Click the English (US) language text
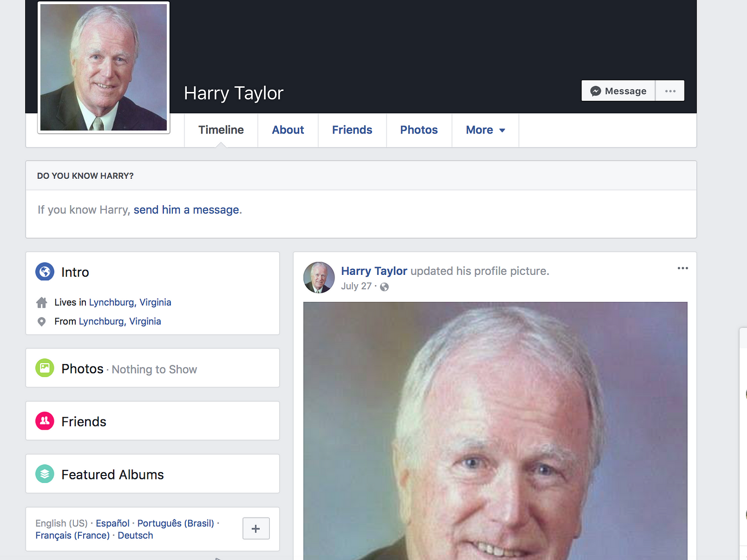This screenshot has width=747, height=560. 62,523
